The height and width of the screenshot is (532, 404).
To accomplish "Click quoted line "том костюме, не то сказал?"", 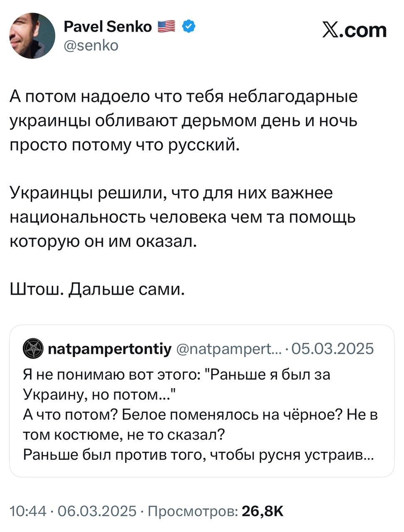I will pyautogui.click(x=124, y=434).
